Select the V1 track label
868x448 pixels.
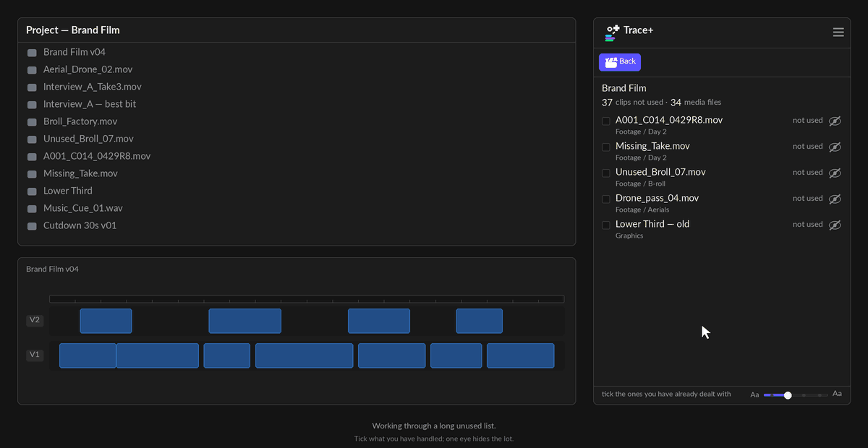[35, 355]
